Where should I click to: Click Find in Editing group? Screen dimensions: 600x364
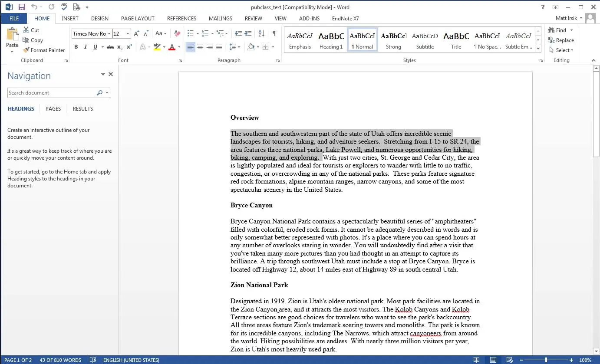point(557,30)
